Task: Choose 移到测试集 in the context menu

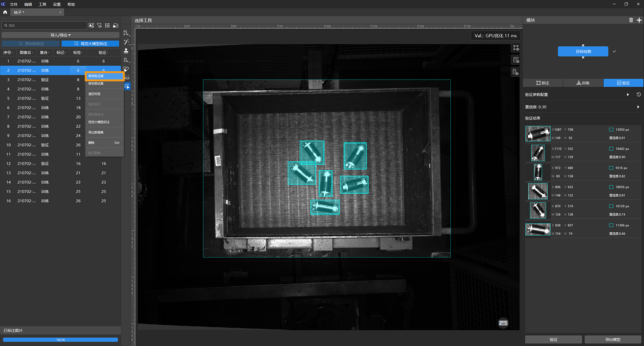Action: [105, 83]
